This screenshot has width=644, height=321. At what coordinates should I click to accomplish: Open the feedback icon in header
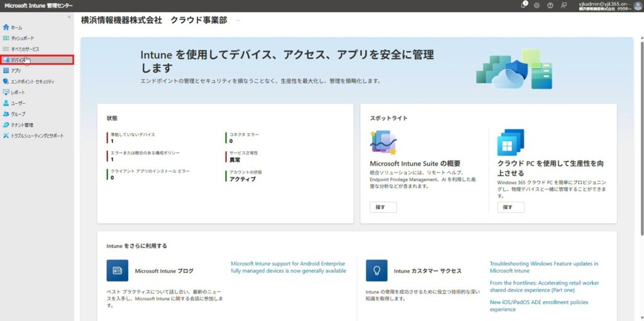[x=563, y=5]
